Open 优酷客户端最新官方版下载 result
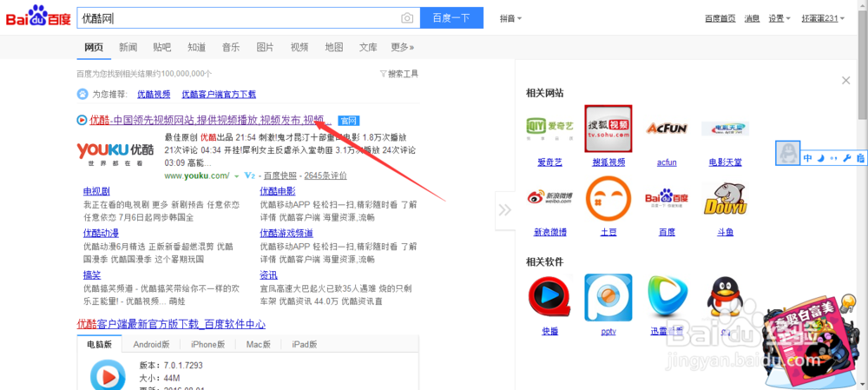Viewport: 868px width, 390px height. 171,324
